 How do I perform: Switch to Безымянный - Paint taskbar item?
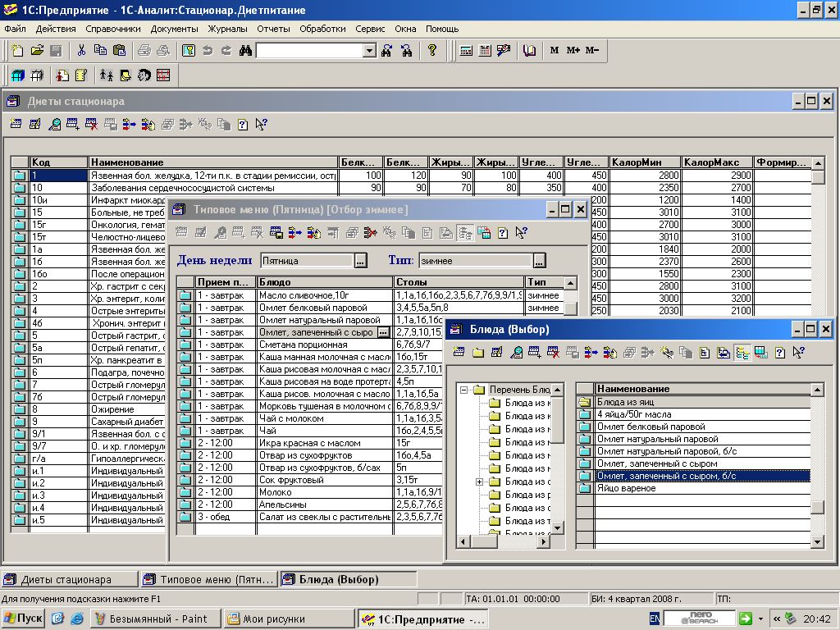155,619
